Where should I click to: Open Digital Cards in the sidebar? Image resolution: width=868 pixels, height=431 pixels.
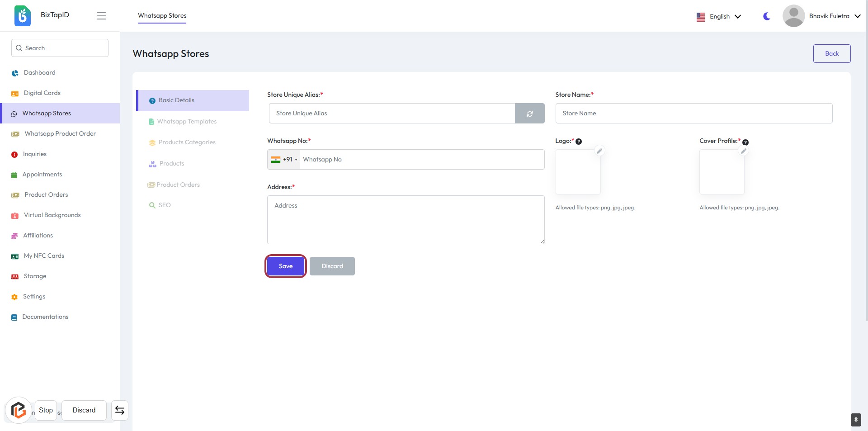[42, 93]
